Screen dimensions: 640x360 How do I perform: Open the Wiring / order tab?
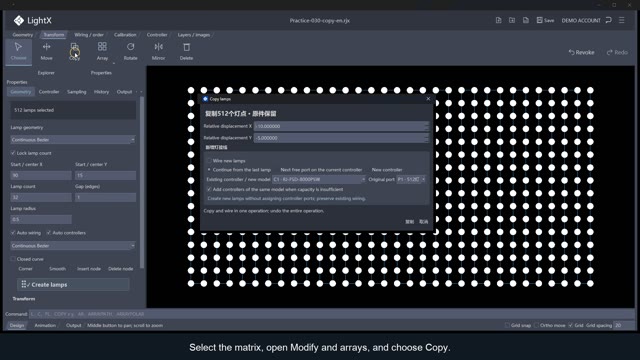pos(89,35)
